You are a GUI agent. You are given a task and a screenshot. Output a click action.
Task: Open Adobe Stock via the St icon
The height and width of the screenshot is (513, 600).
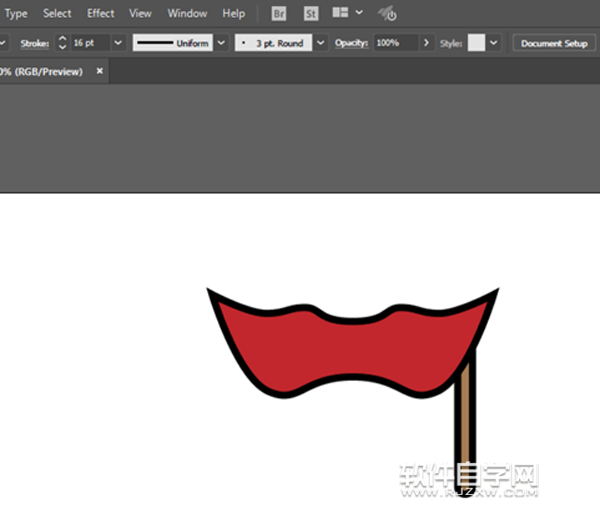[x=311, y=14]
